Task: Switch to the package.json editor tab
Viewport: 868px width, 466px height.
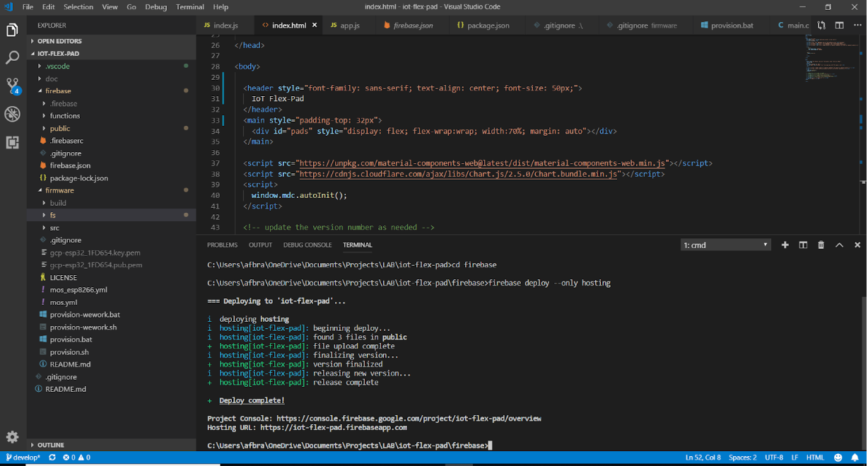Action: (x=487, y=25)
